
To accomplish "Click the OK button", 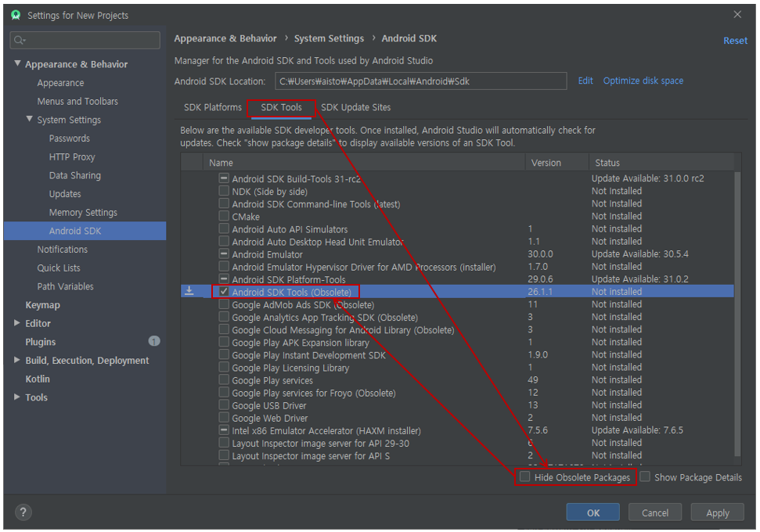I will click(x=593, y=512).
